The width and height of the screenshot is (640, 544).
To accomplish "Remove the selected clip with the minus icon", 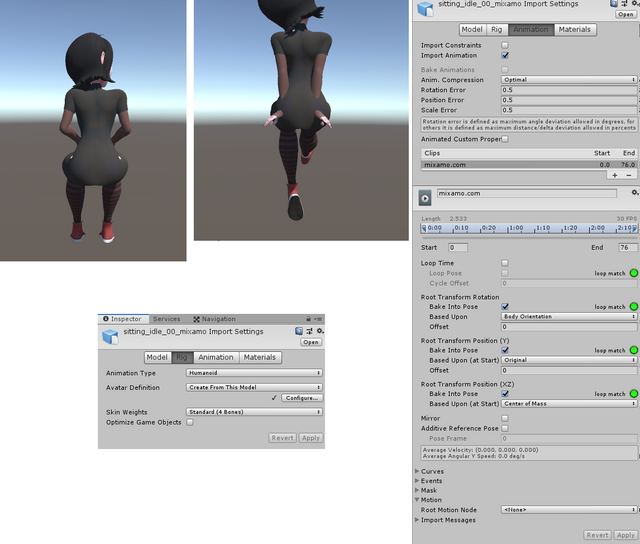I will pos(628,174).
